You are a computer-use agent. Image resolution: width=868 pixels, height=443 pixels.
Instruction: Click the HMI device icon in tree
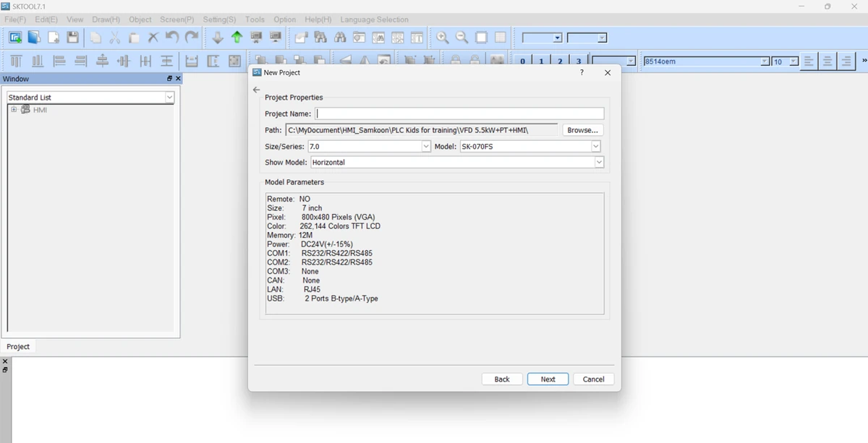pos(25,110)
